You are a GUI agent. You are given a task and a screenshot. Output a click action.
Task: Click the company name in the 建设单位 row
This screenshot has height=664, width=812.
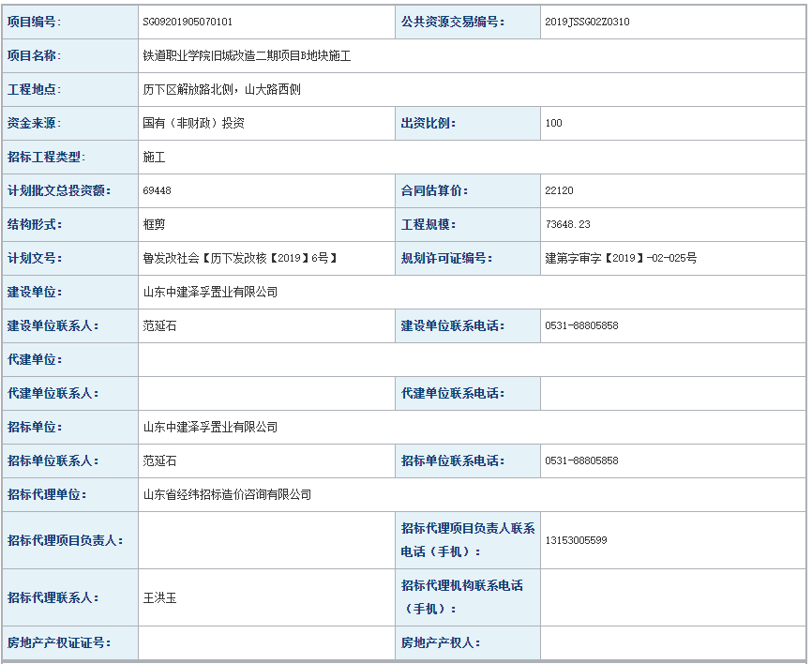pos(210,292)
